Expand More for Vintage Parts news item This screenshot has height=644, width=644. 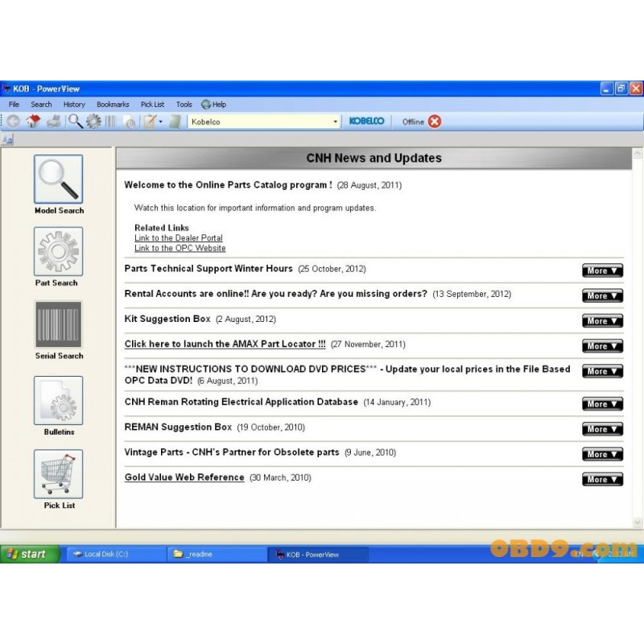point(602,454)
